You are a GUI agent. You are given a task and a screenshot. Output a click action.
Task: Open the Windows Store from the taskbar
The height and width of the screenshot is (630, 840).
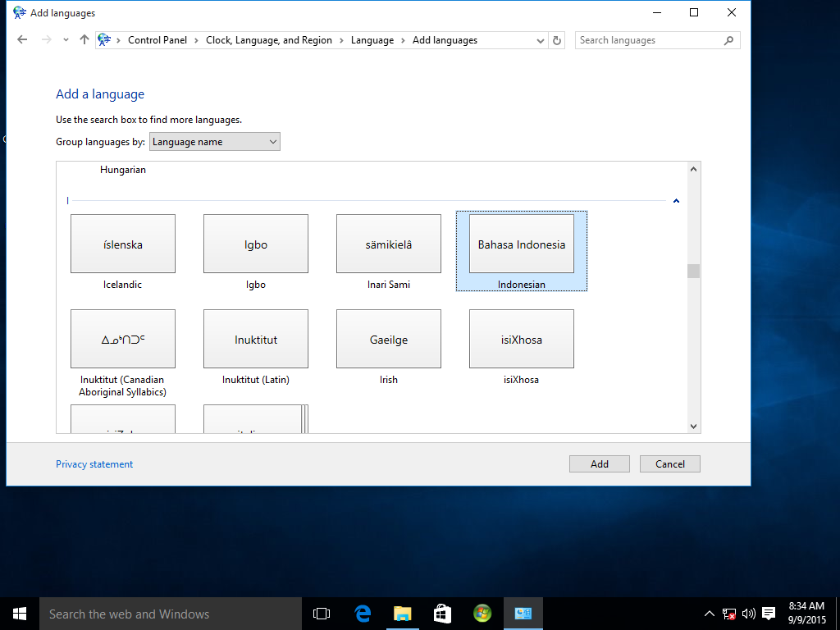(x=442, y=613)
